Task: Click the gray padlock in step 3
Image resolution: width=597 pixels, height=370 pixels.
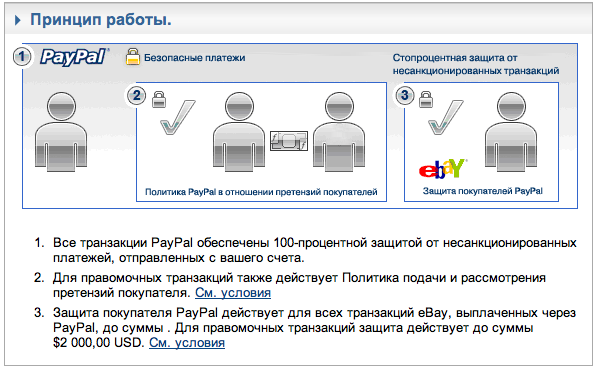Action: [426, 99]
